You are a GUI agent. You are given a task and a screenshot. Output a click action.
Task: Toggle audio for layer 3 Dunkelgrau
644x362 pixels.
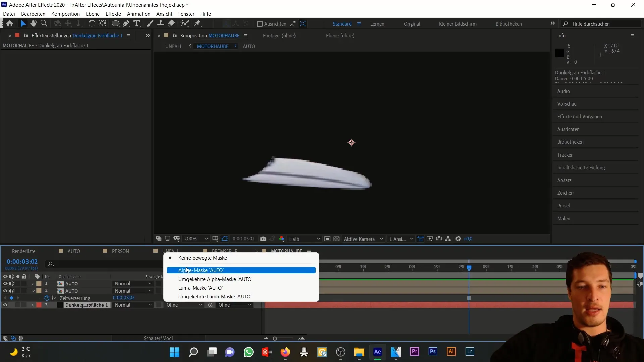tap(11, 305)
